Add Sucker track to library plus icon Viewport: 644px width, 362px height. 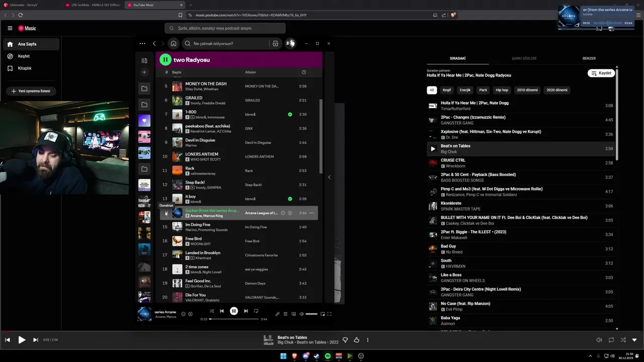[290, 213]
